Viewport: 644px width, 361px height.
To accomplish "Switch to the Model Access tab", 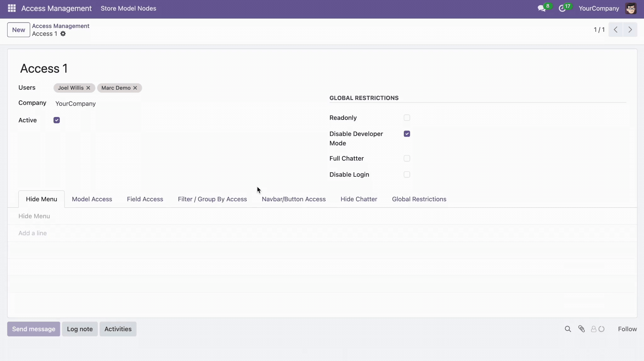I will 92,199.
